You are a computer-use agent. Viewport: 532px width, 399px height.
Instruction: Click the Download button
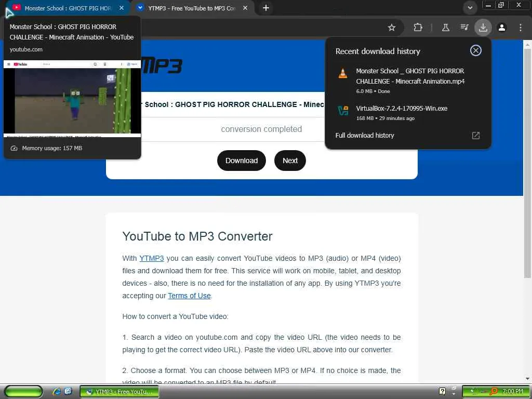pos(241,161)
